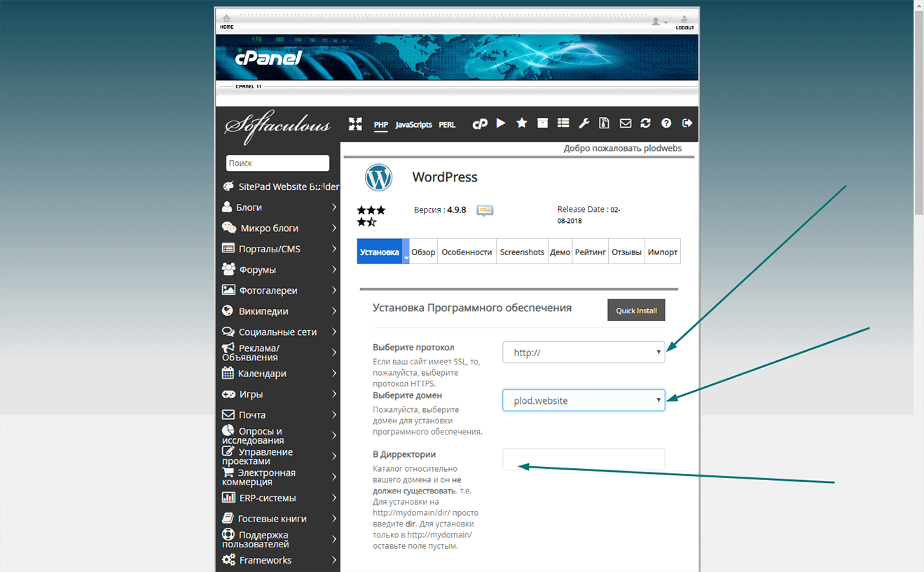
Task: Click the changelog note icon next to version
Action: tap(485, 210)
